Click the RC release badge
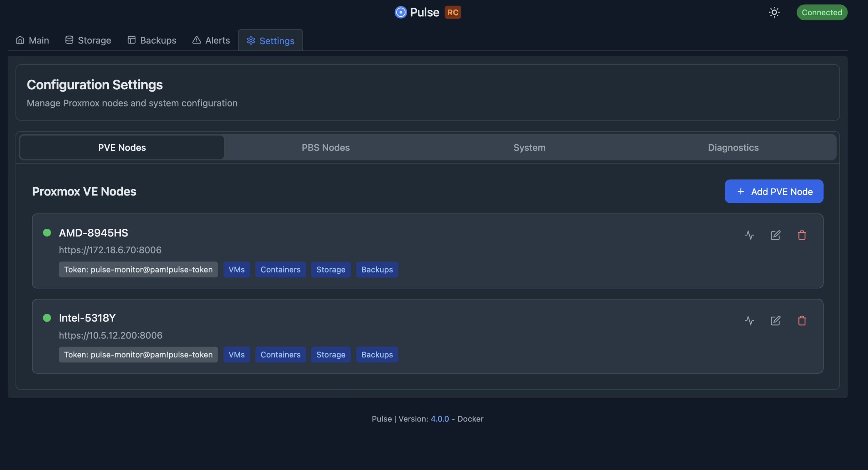 click(453, 12)
